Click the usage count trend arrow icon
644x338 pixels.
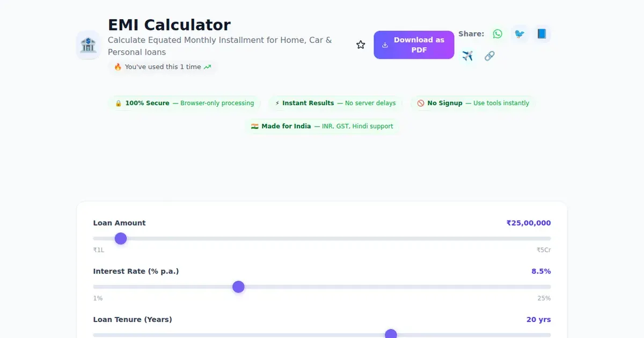tap(208, 67)
